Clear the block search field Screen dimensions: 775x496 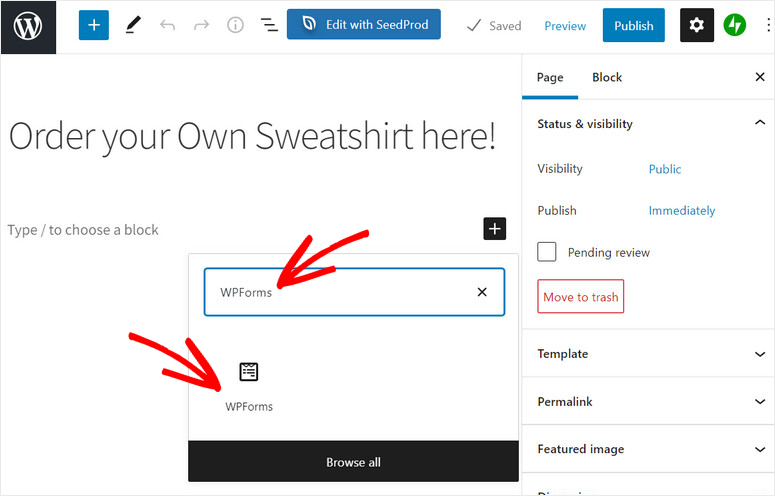click(x=482, y=292)
